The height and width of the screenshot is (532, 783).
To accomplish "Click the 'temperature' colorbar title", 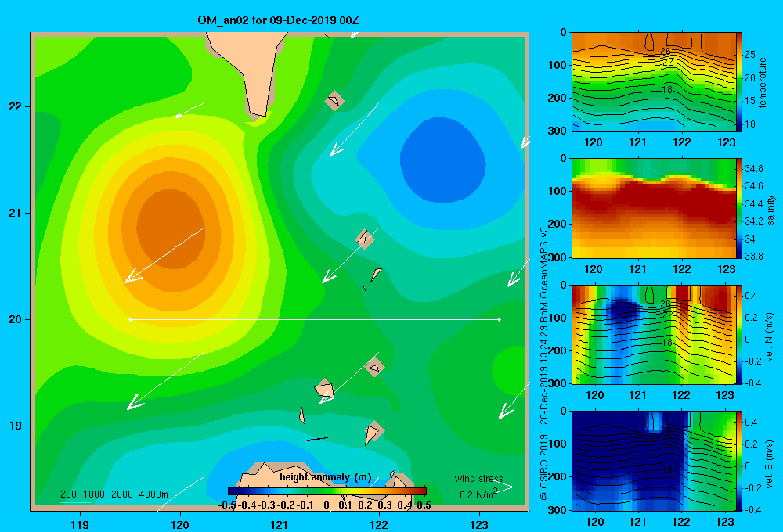I will tap(763, 82).
